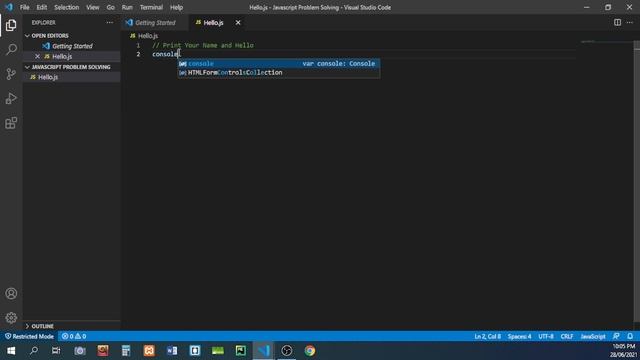Accept the console autocomplete suggestion

(x=278, y=64)
